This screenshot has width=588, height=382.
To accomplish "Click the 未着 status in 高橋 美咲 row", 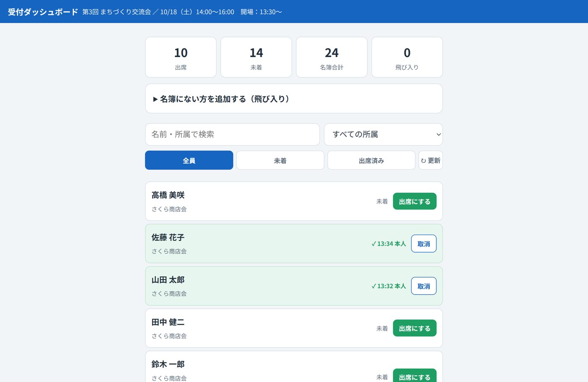I will pos(382,201).
